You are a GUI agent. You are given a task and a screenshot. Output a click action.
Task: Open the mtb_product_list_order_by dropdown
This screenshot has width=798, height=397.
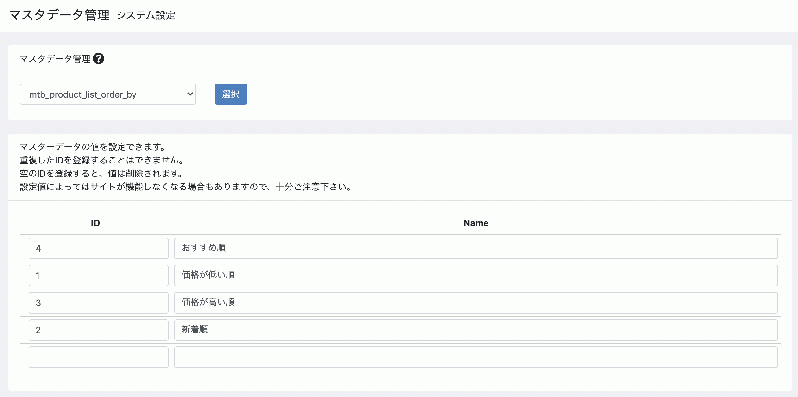pyautogui.click(x=108, y=94)
